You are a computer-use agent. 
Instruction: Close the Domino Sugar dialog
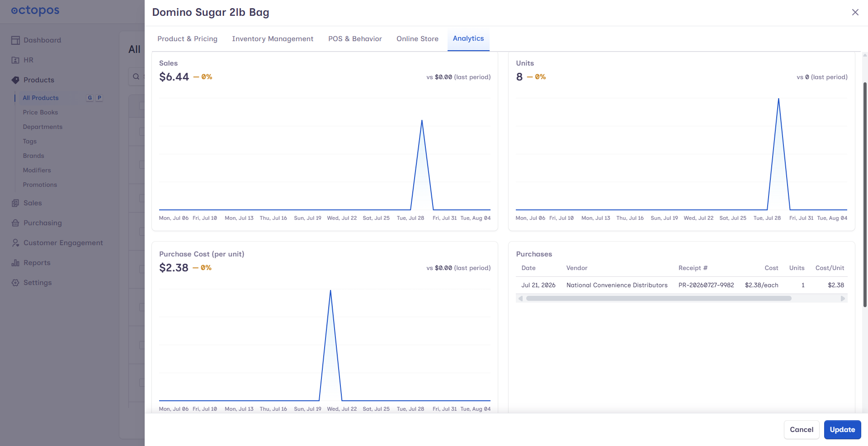(855, 12)
